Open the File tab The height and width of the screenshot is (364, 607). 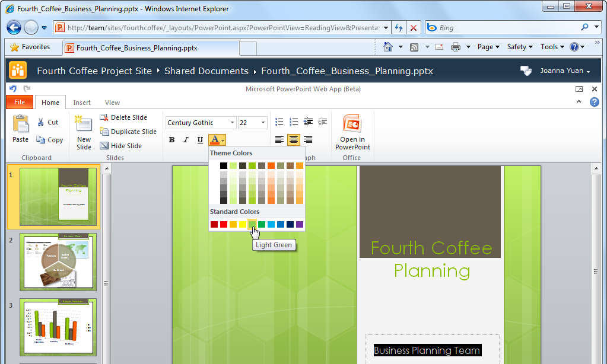20,102
